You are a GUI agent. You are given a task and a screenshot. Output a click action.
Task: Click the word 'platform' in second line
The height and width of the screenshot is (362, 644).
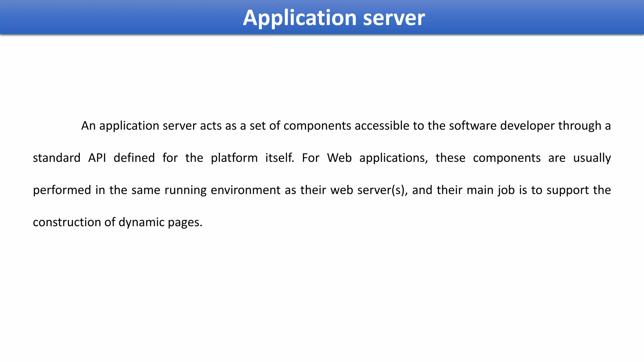(234, 158)
